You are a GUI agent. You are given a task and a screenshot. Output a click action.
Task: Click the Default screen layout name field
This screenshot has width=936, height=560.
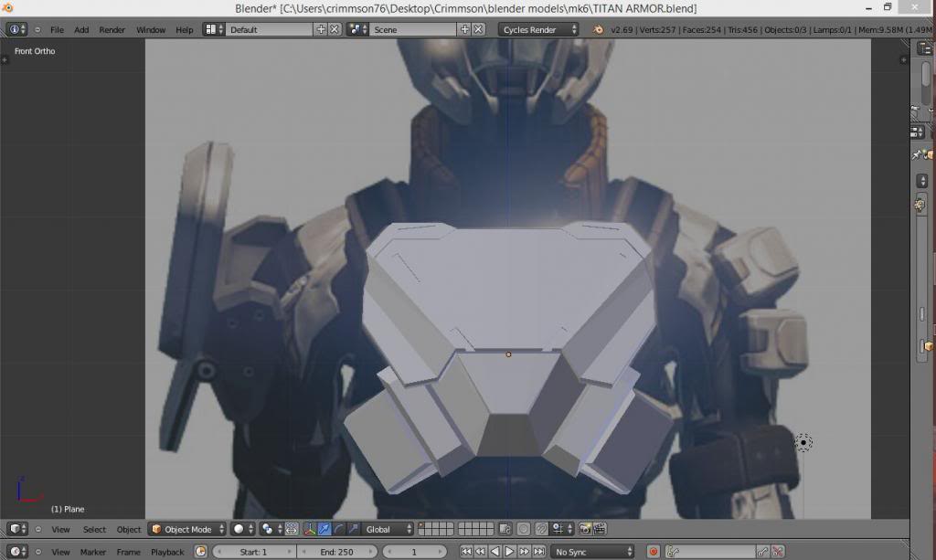pos(270,29)
